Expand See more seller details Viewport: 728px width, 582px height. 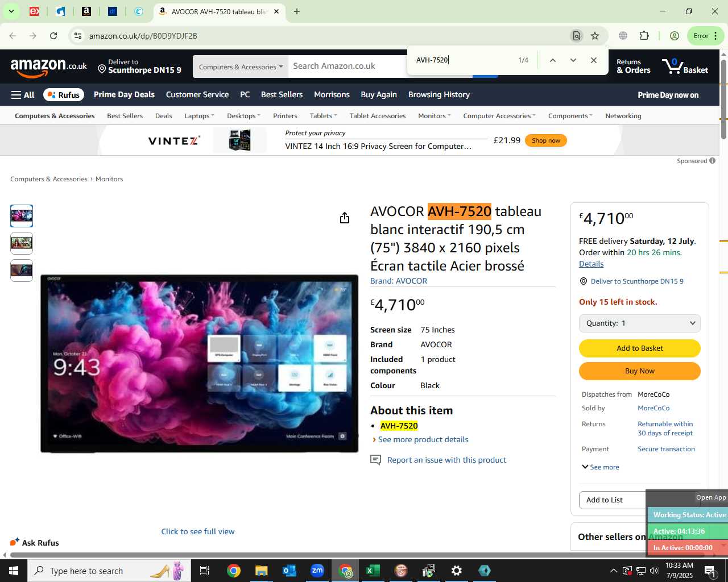(x=601, y=467)
